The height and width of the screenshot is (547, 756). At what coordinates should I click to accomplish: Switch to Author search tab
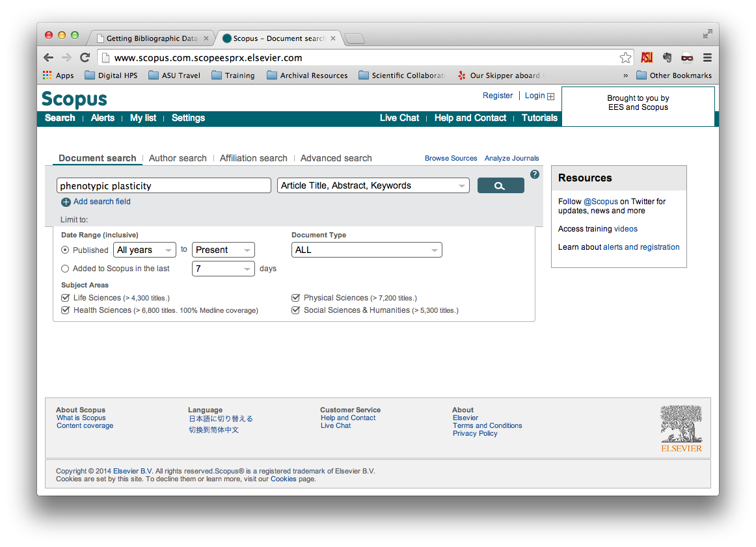pos(178,158)
